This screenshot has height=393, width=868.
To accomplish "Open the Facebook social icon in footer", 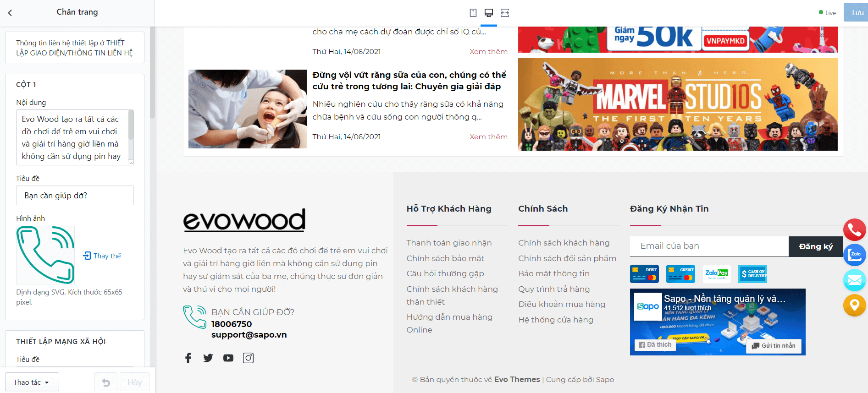I will (x=188, y=358).
